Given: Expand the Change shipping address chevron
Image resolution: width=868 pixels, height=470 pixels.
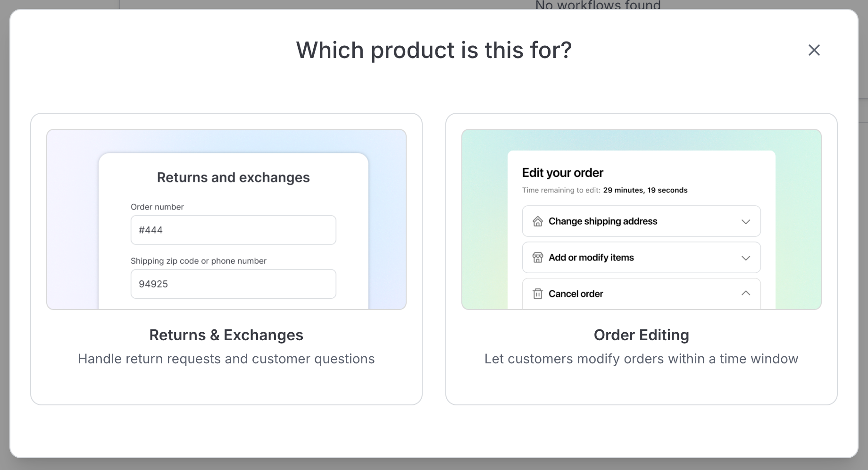Looking at the screenshot, I should (745, 222).
